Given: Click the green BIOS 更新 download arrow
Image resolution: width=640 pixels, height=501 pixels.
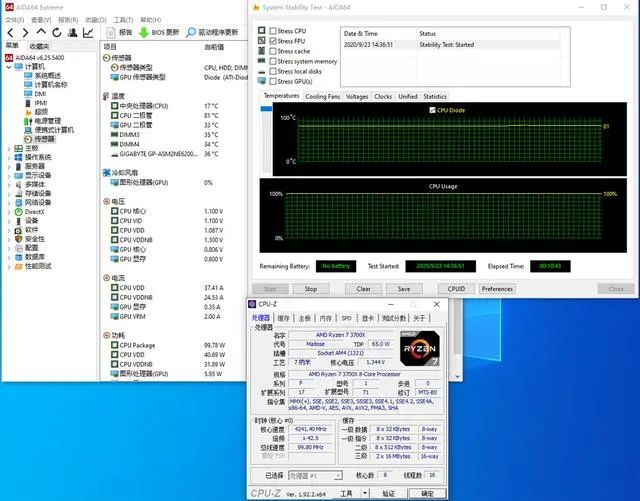Looking at the screenshot, I should click(144, 32).
